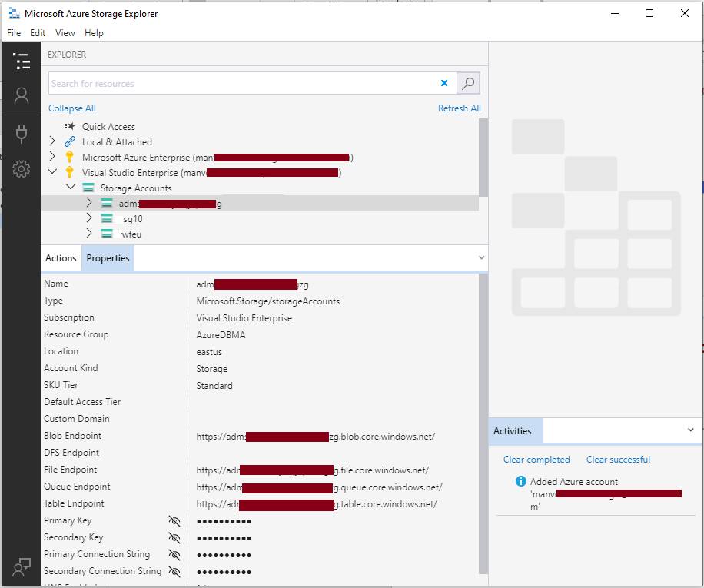
Task: Show the Secondary Connection String
Action: coord(174,571)
